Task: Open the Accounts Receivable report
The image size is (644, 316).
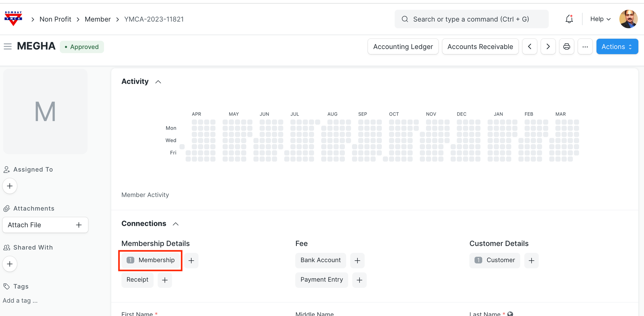Action: (480, 47)
